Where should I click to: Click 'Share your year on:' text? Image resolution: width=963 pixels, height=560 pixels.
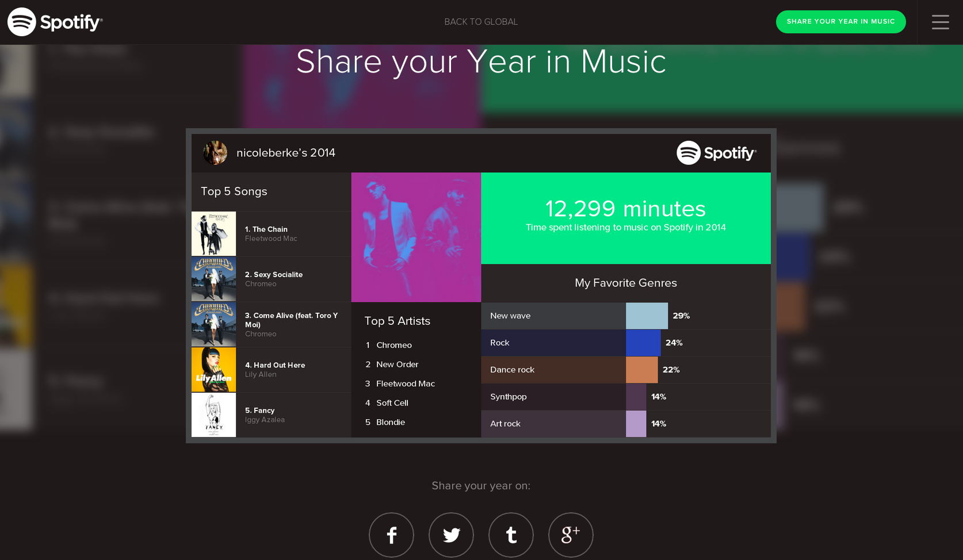click(481, 486)
